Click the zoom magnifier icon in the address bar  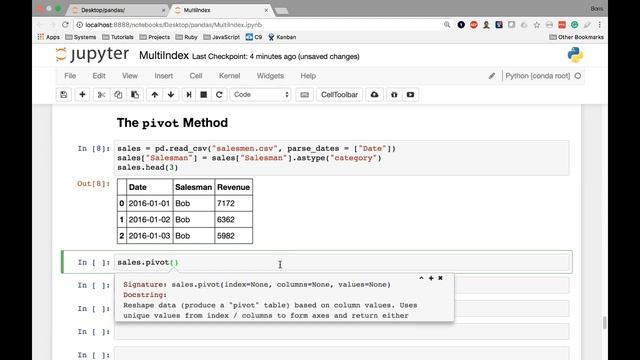pyautogui.click(x=447, y=25)
